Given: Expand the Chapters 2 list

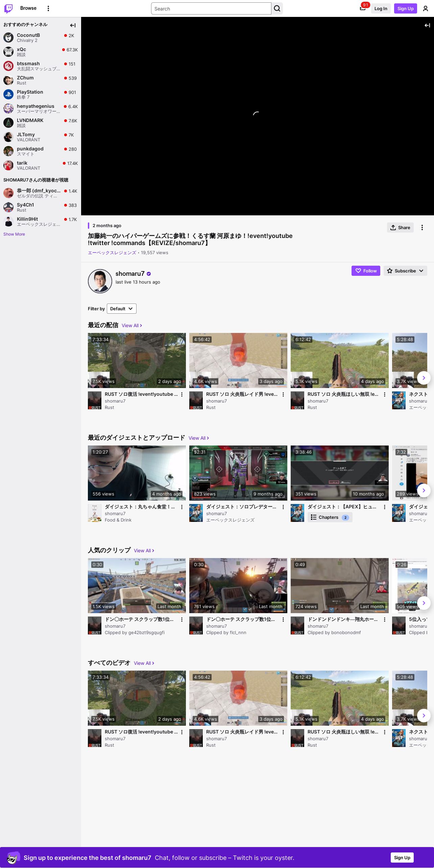Looking at the screenshot, I should click(330, 517).
